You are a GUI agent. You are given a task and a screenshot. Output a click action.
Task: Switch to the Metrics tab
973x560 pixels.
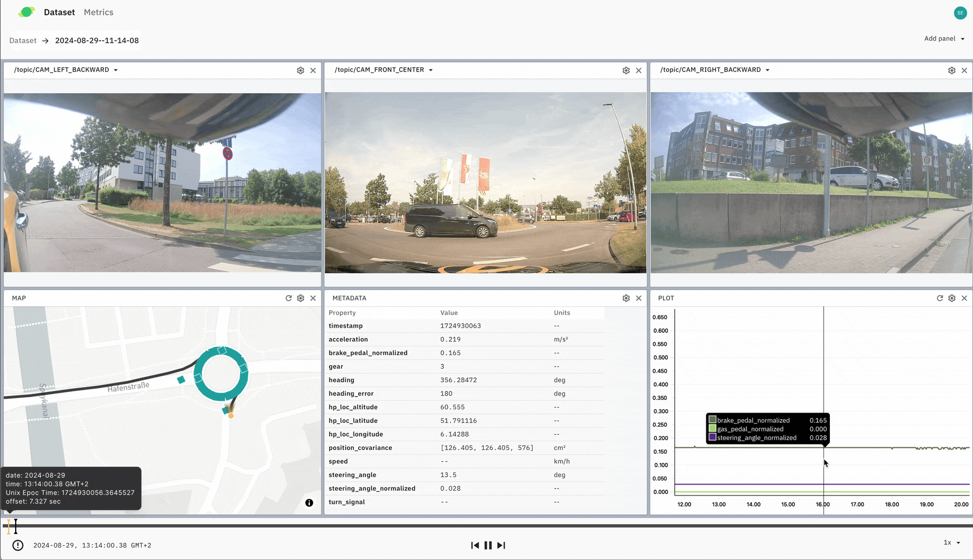pyautogui.click(x=98, y=12)
